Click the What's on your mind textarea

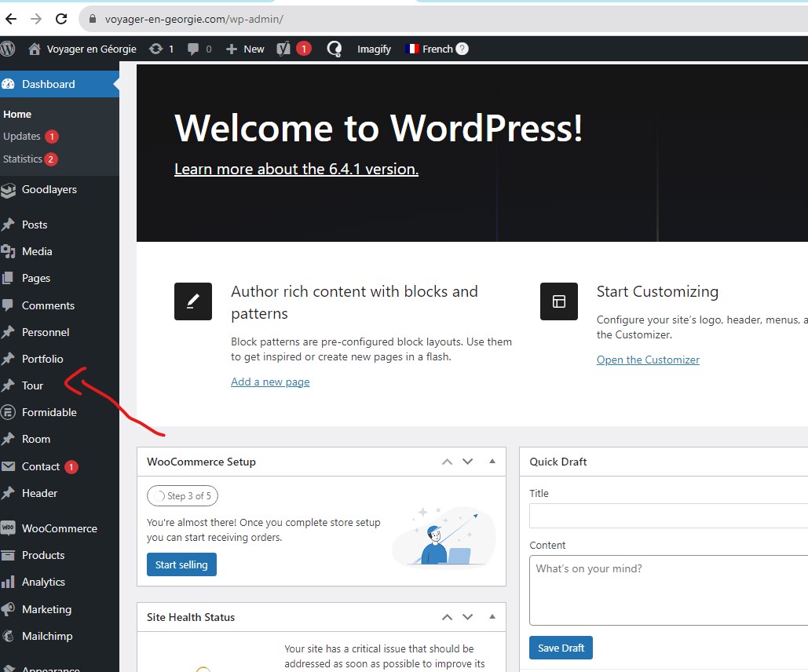[x=668, y=590]
